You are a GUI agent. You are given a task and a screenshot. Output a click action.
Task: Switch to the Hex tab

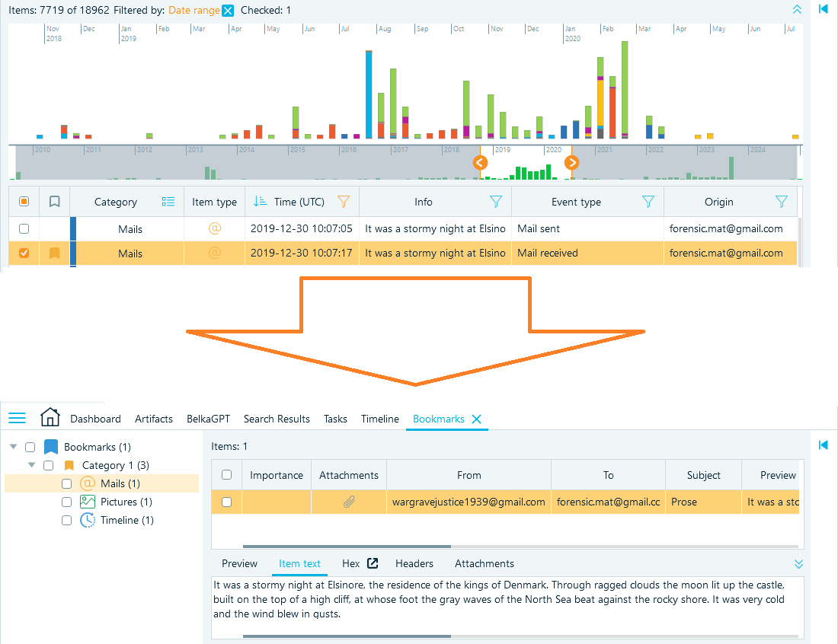coord(350,564)
